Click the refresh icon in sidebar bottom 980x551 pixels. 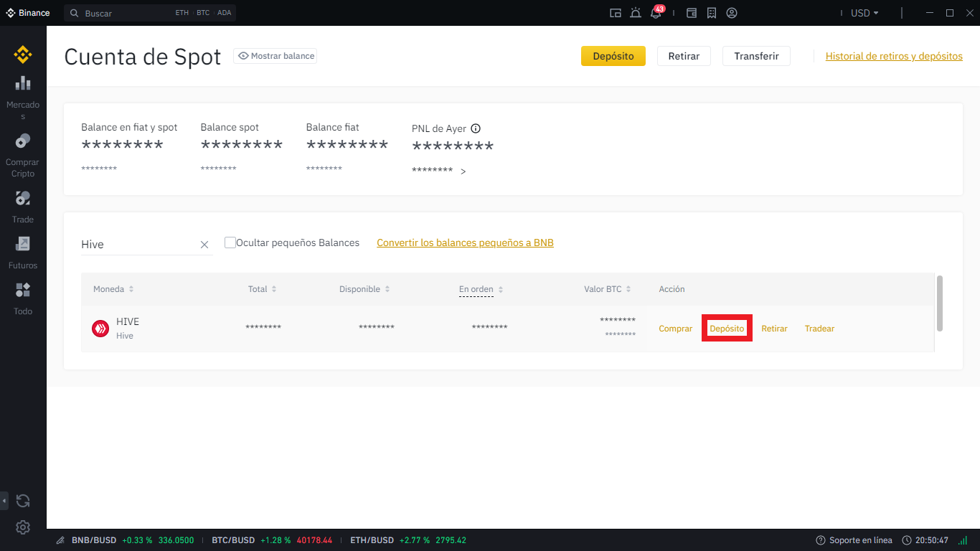(x=23, y=501)
